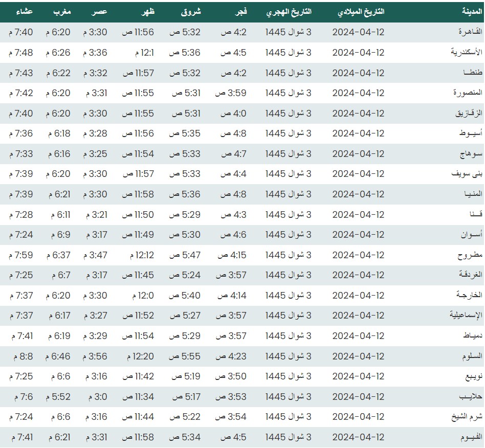Image resolution: width=485 pixels, height=448 pixels.
Task: Click the Dhuhr time 12:12 for مطروح
Action: tap(138, 255)
